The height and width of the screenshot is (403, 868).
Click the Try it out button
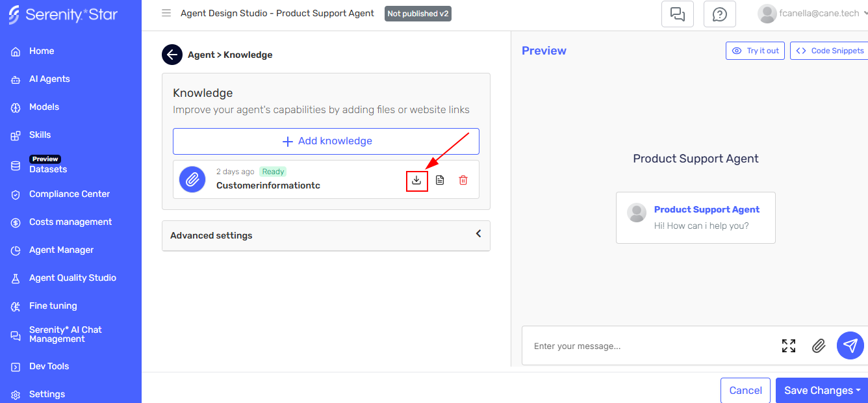coord(755,50)
